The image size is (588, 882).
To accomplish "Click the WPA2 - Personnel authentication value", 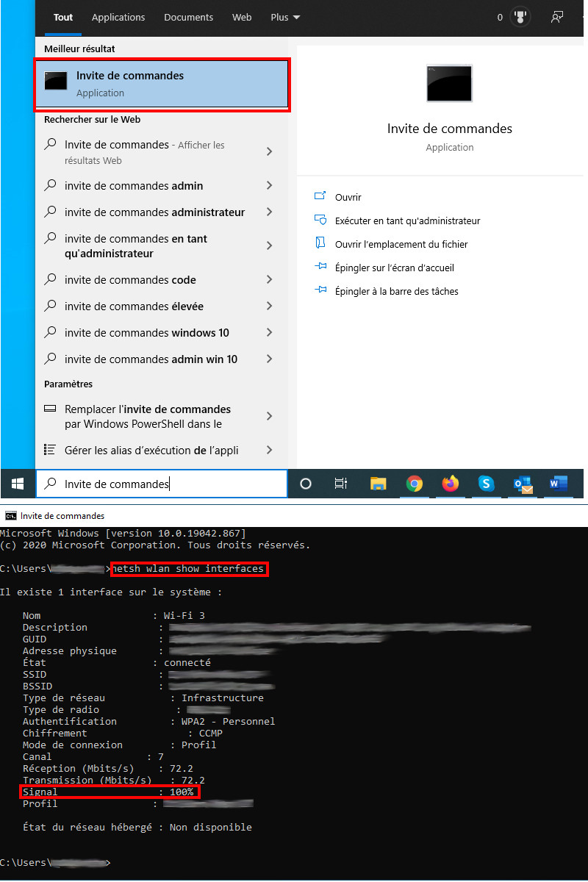I will 228,721.
